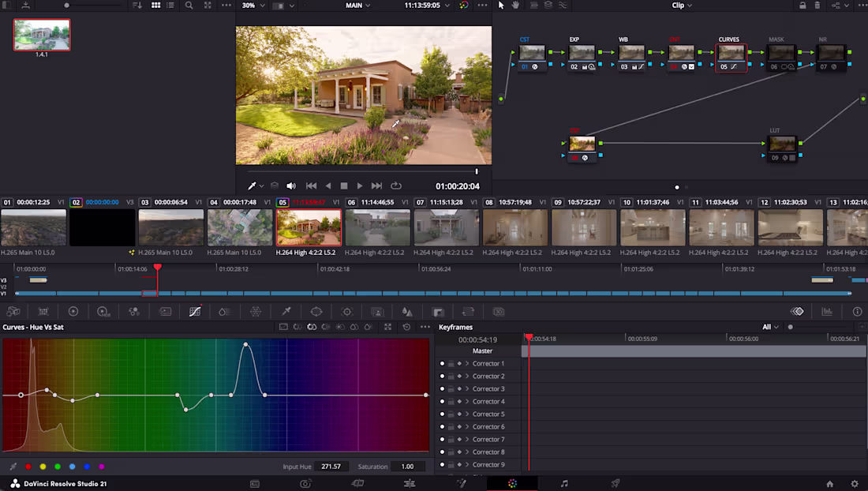Image resolution: width=868 pixels, height=491 pixels.
Task: Switch to Hue Vs Hue curve
Action: pyautogui.click(x=297, y=327)
